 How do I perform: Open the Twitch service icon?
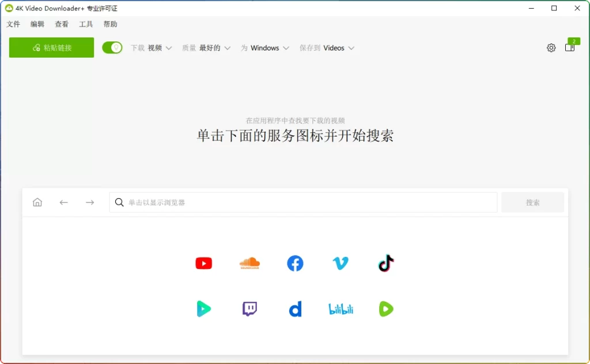tap(249, 309)
